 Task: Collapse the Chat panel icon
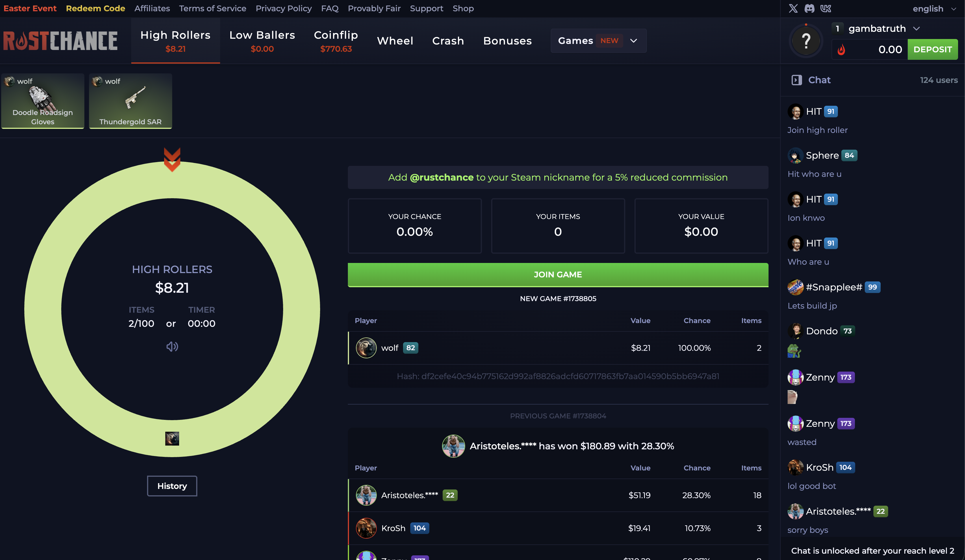click(797, 80)
